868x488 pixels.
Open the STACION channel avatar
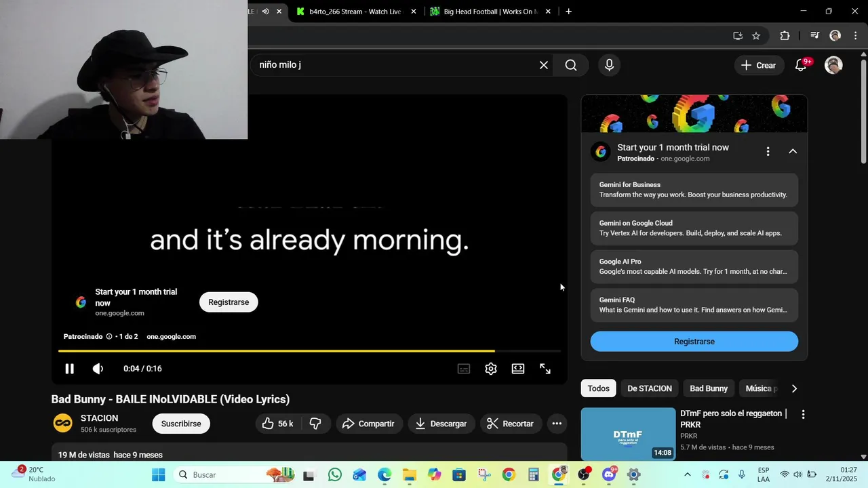point(63,424)
